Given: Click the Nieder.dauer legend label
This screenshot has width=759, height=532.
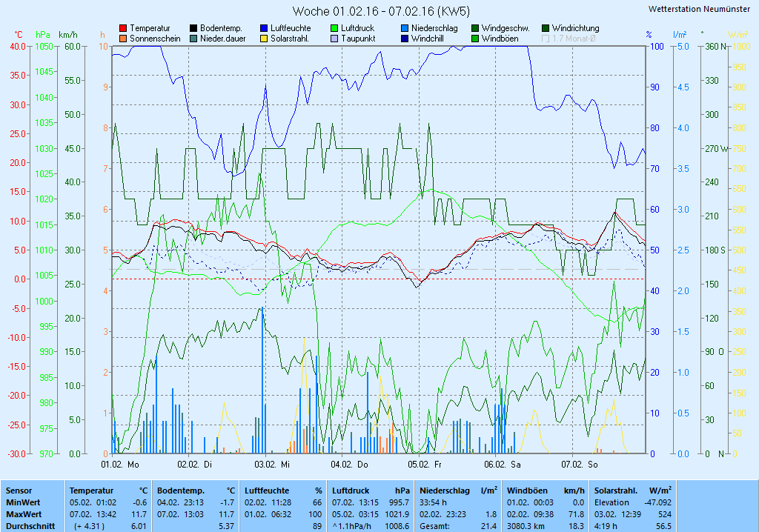Looking at the screenshot, I should point(222,39).
